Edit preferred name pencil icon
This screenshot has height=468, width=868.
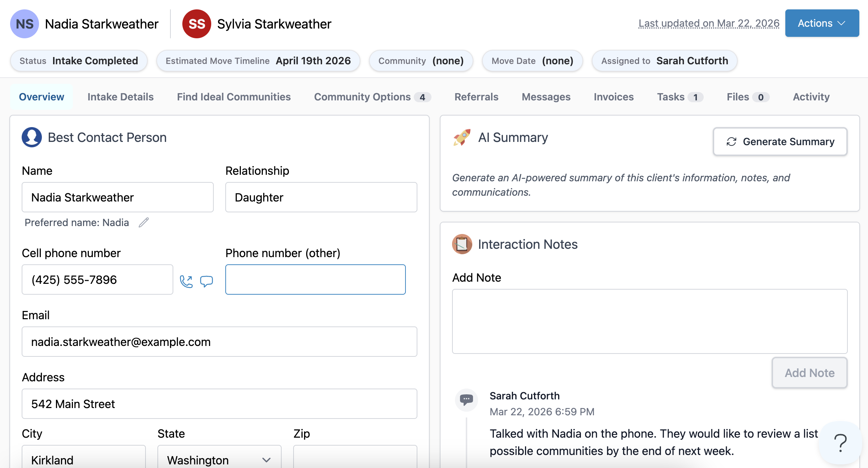click(x=144, y=222)
